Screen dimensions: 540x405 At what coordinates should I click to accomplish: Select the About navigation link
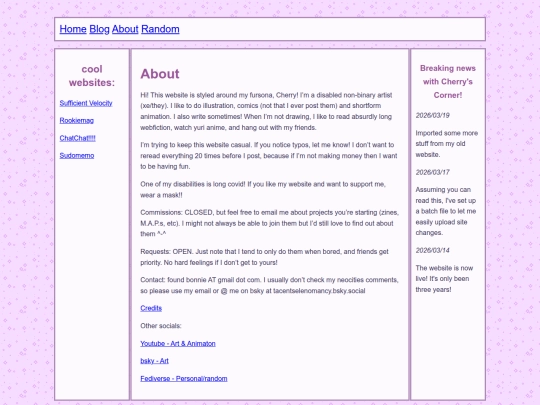[x=125, y=29]
